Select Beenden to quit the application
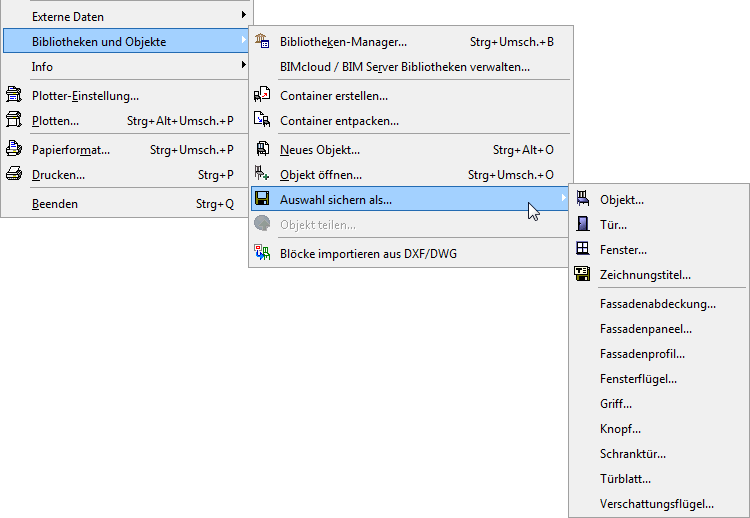The image size is (750, 518). (55, 203)
